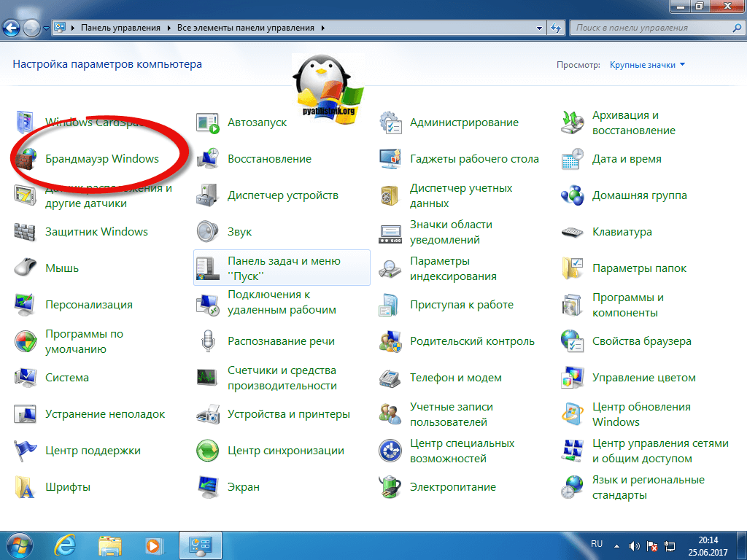Image resolution: width=747 pixels, height=560 pixels.
Task: Click the Mouse (Мышь) icon
Action: [26, 268]
